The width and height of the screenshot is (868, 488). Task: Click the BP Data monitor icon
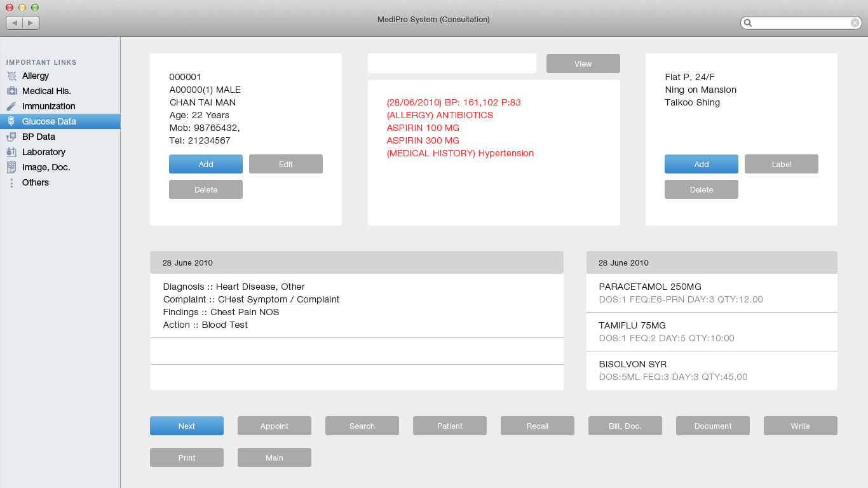11,137
